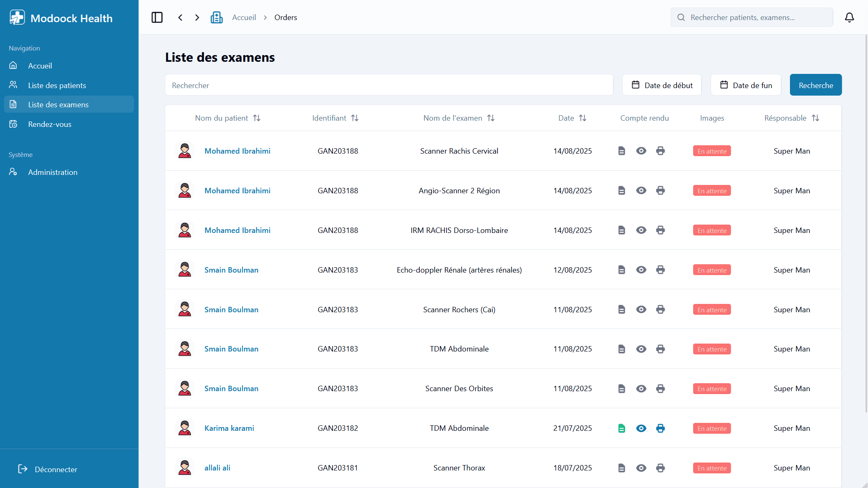The height and width of the screenshot is (488, 868).
Task: Select Liste des patients menu item
Action: click(x=57, y=85)
